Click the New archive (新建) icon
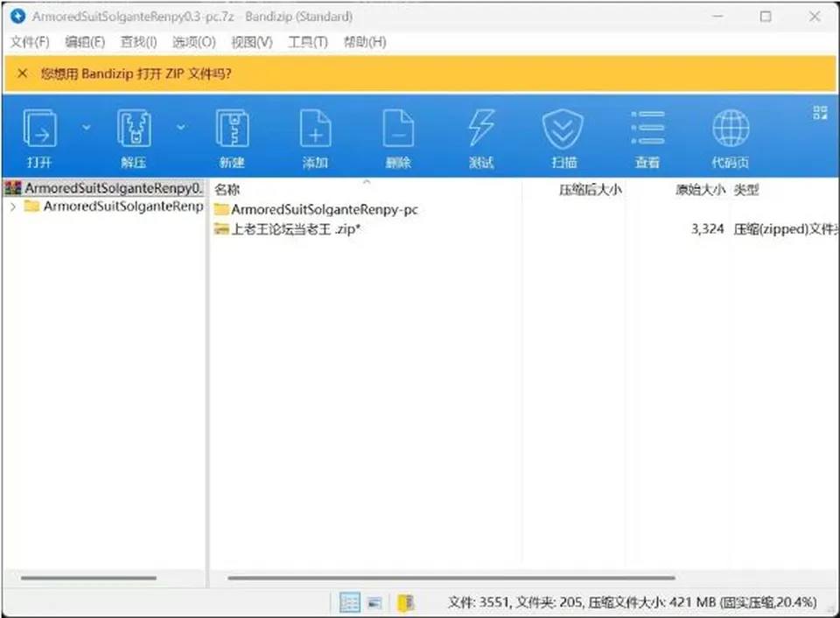 point(232,128)
